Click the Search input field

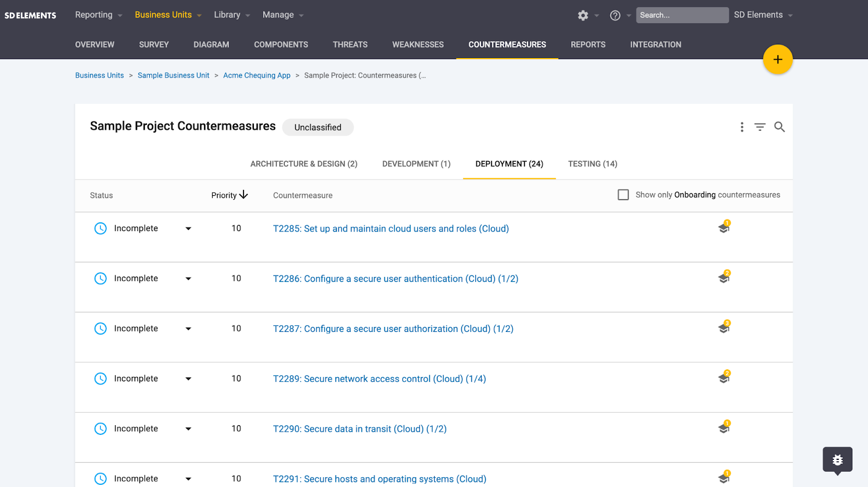(x=682, y=15)
